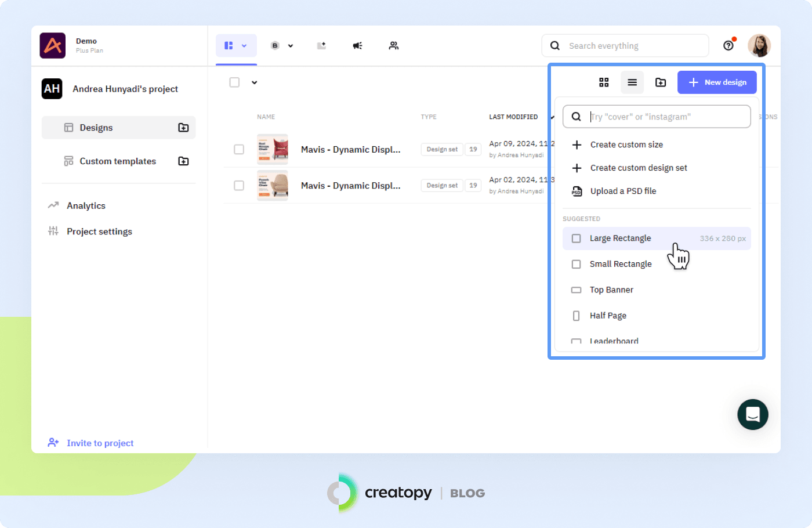Open the first Mavis design thumbnail

273,150
